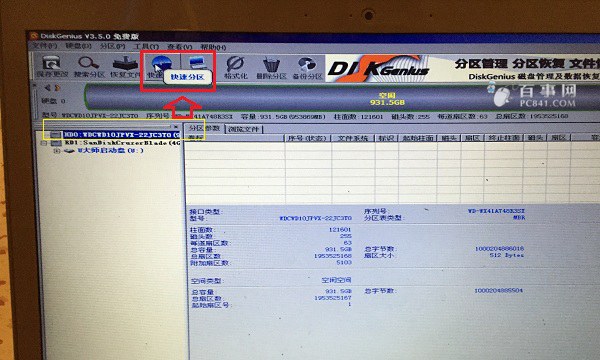600x360 pixels.
Task: Open the 工具(T) menu
Action: 146,47
